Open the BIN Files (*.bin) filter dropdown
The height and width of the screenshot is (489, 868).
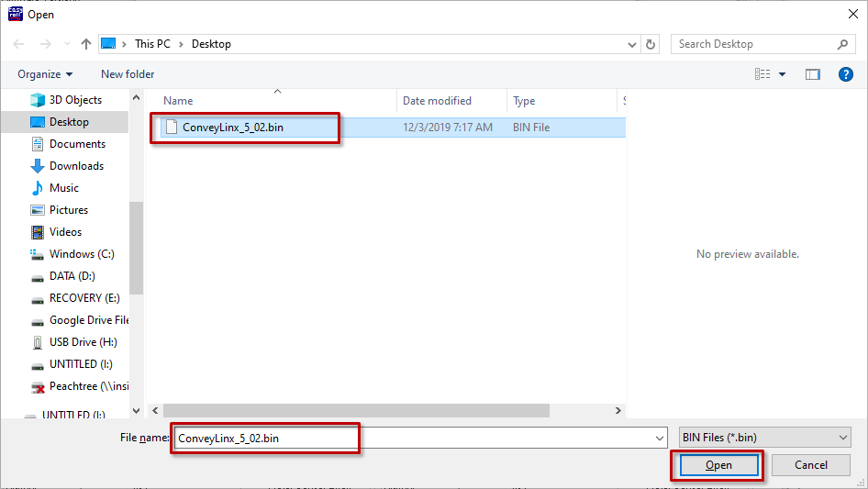[764, 438]
